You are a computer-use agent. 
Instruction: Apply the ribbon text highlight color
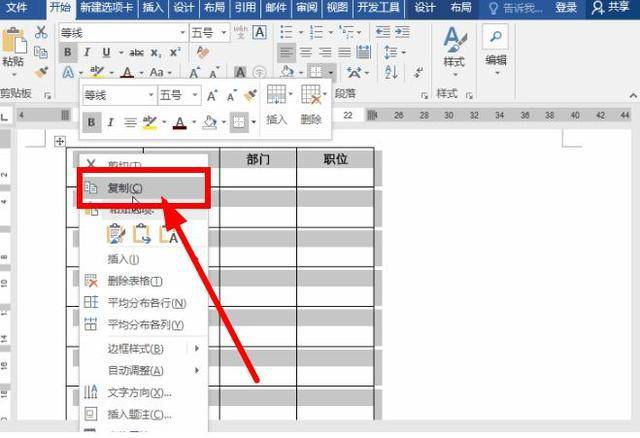click(97, 73)
